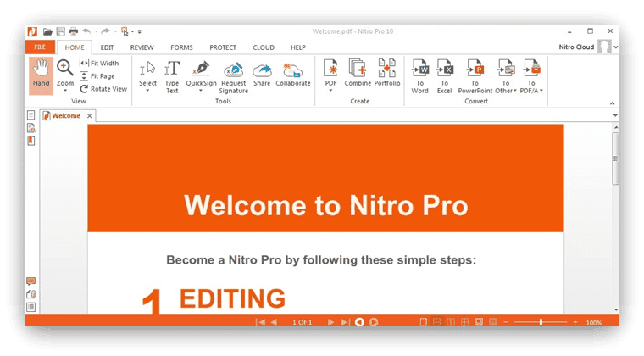This screenshot has height=356, width=644.
Task: Combine files into one PDF
Action: tap(358, 72)
